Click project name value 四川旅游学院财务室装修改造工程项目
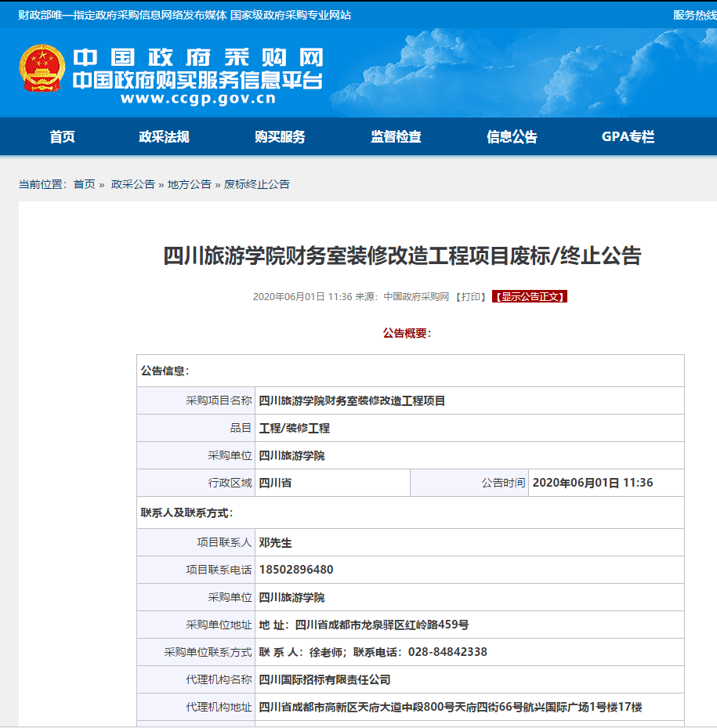Image resolution: width=717 pixels, height=728 pixels. coord(352,400)
